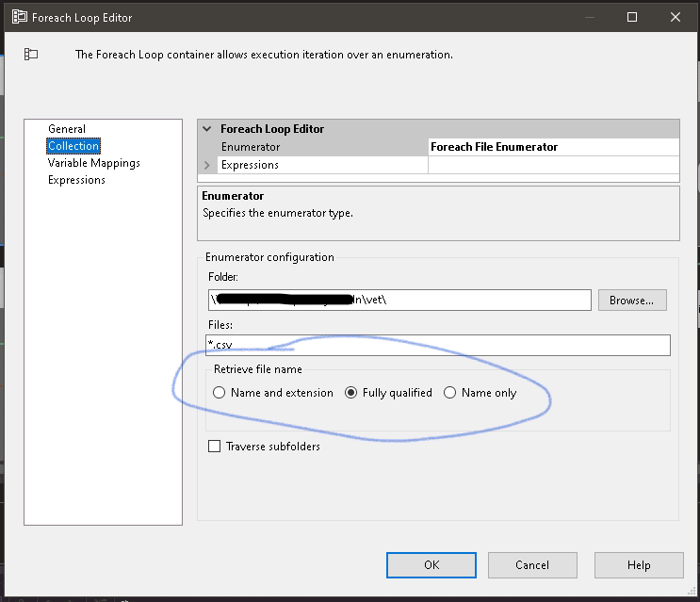
Task: Go to the Expressions page
Action: 76,180
